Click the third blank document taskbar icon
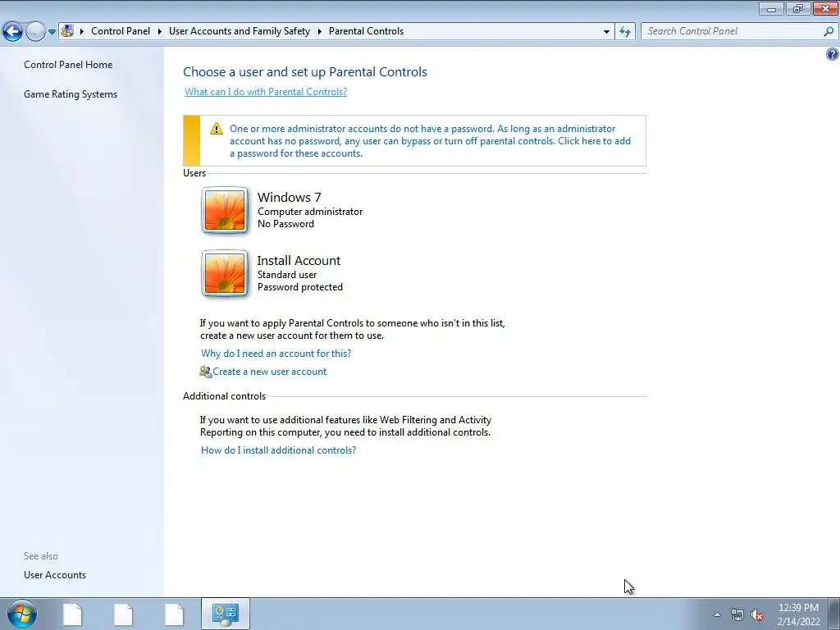The image size is (840, 630). pyautogui.click(x=174, y=614)
